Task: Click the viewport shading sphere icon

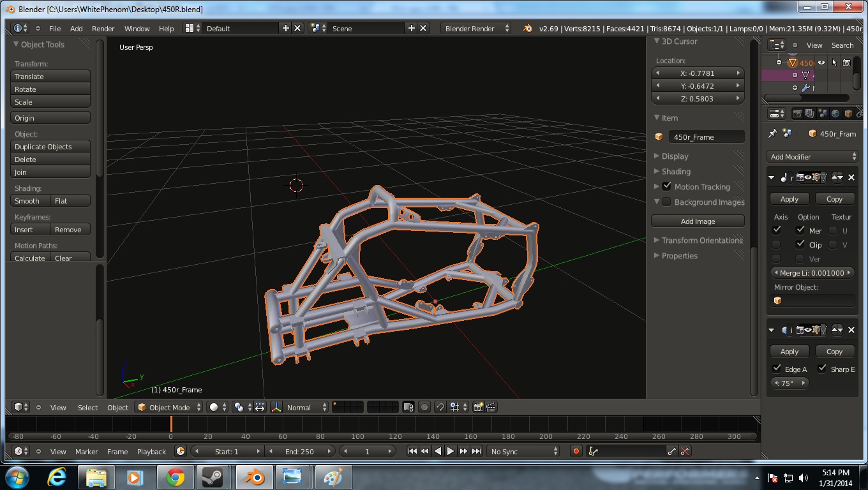Action: 216,407
